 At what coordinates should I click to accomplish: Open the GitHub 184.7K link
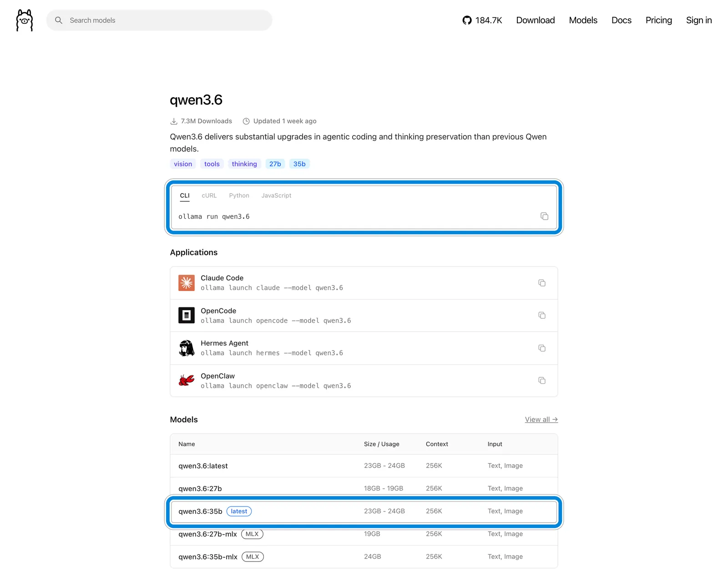482,20
